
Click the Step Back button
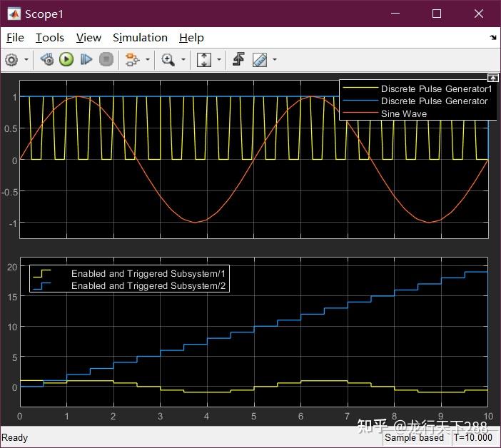pyautogui.click(x=47, y=60)
